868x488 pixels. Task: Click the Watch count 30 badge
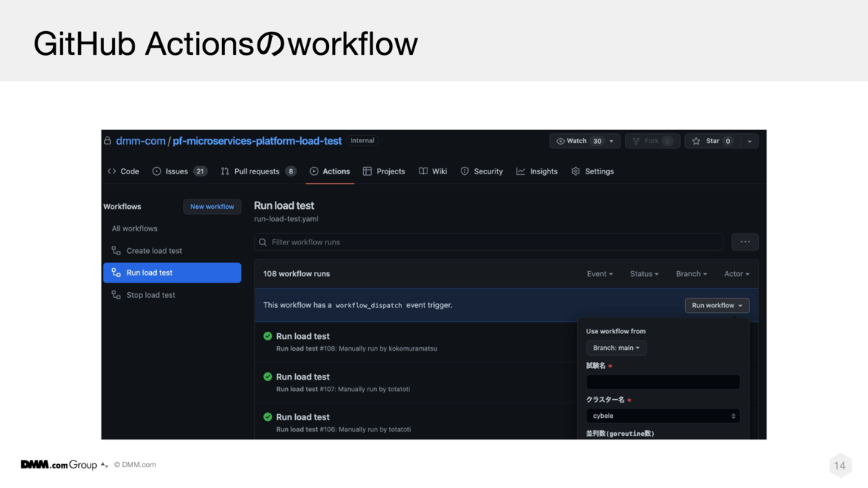click(597, 141)
